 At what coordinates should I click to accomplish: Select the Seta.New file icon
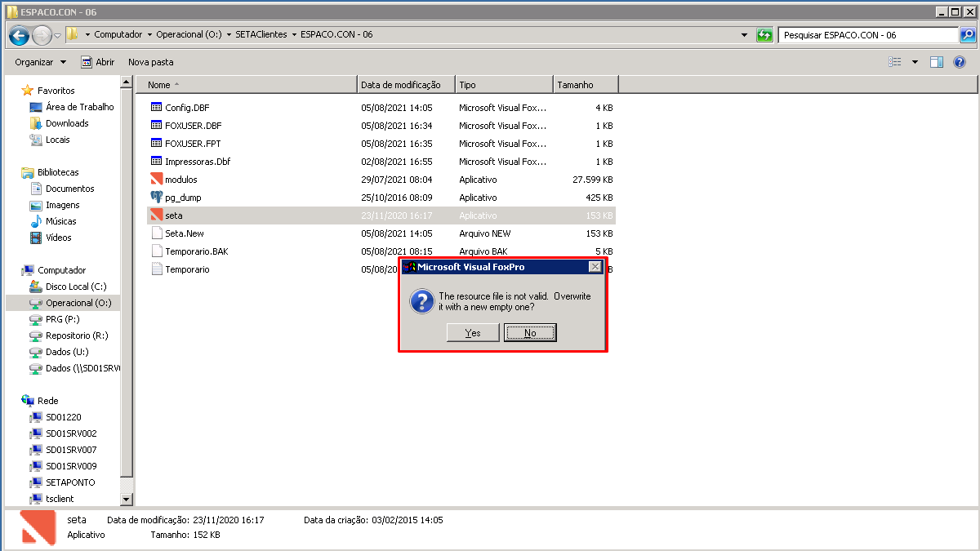(157, 233)
